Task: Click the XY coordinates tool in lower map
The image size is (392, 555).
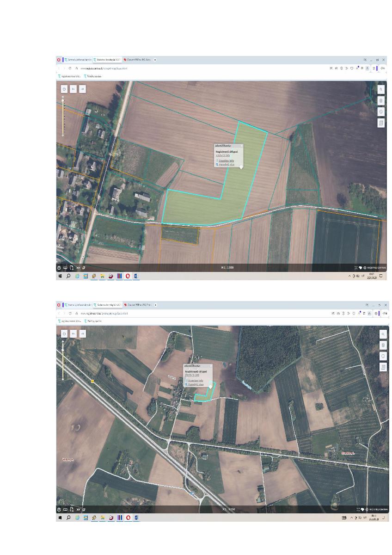Action: pos(79,509)
